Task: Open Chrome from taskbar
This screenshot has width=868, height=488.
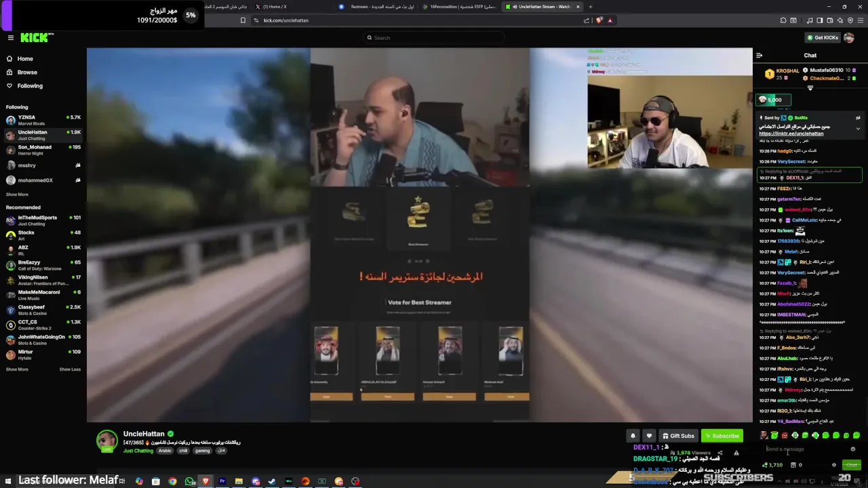Action: [172, 481]
